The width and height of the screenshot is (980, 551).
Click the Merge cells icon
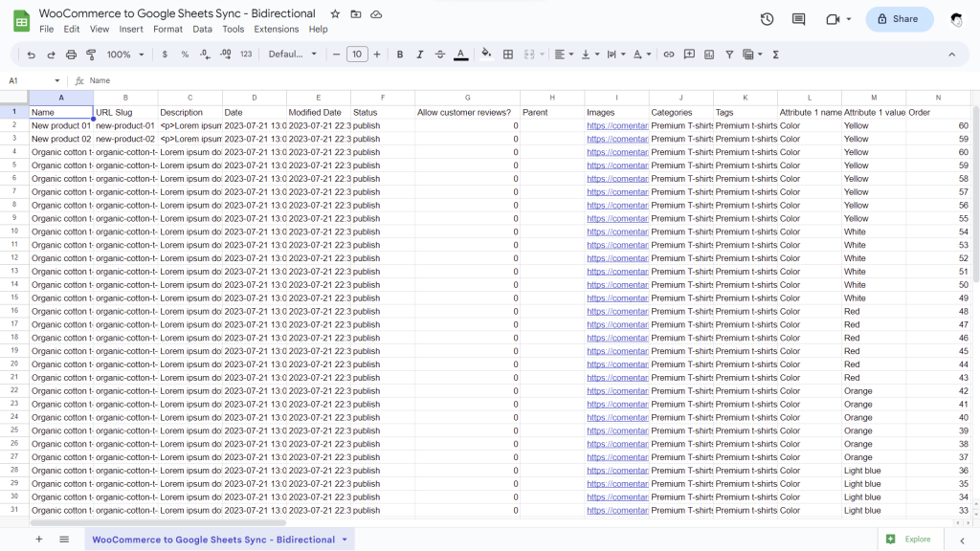click(x=530, y=55)
